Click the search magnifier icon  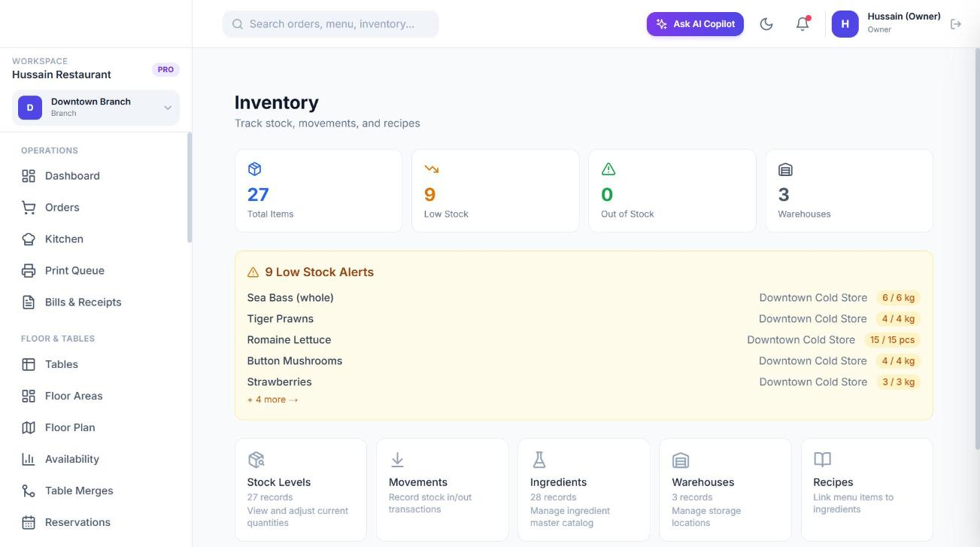(238, 24)
